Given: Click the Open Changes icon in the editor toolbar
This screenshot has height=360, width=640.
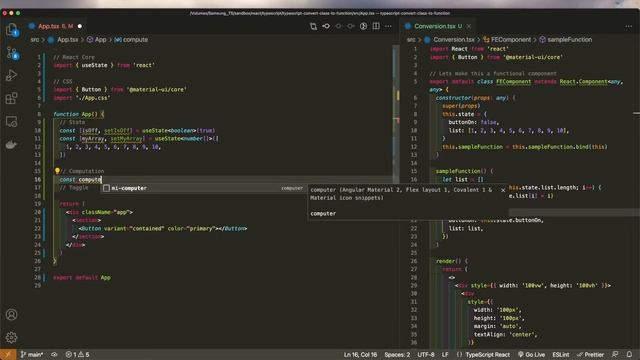Looking at the screenshot, I should [x=313, y=26].
